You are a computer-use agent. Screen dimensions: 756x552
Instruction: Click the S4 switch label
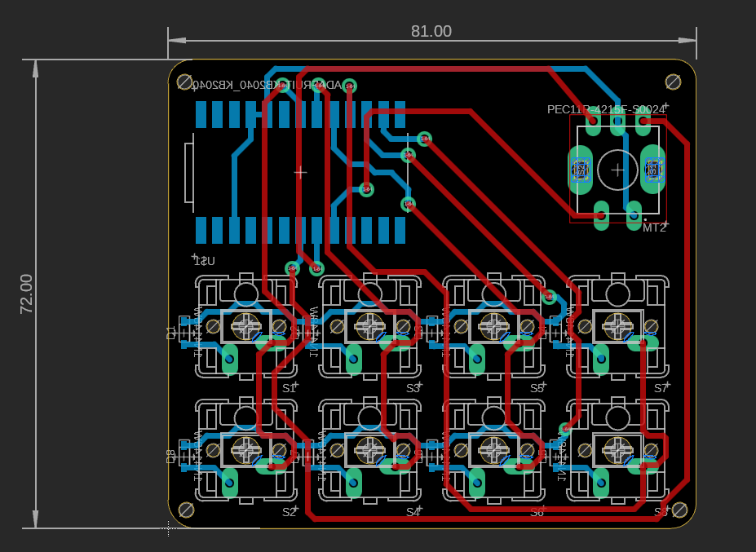pos(413,512)
